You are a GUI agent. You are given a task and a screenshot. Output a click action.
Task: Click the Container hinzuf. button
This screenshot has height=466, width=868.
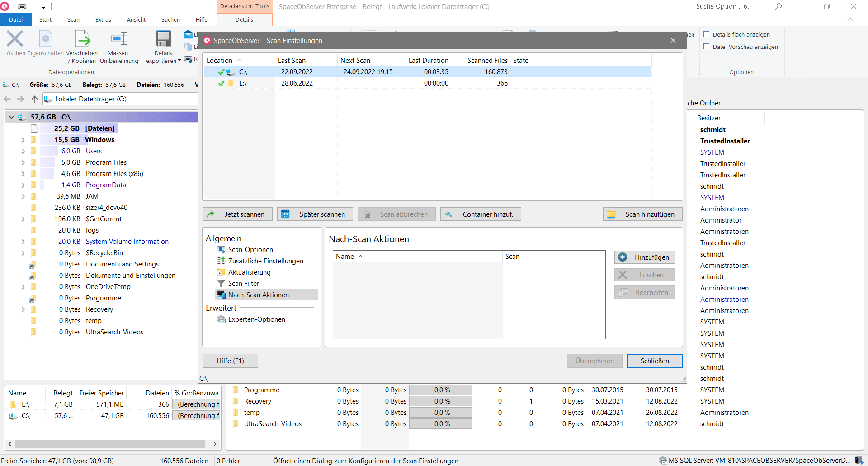click(481, 214)
